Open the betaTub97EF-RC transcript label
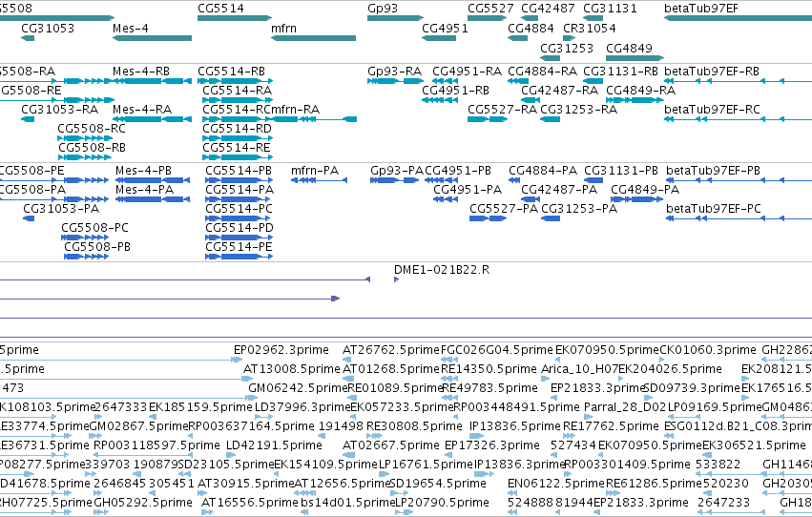 pyautogui.click(x=712, y=109)
